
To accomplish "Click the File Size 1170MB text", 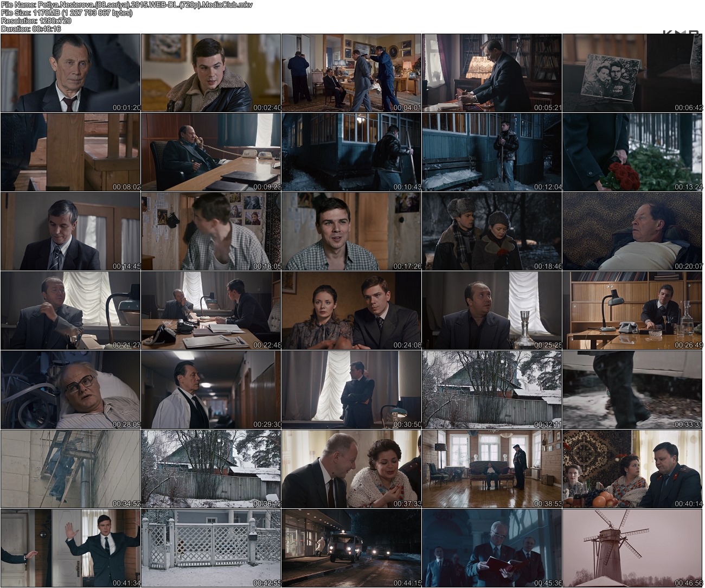I will click(x=66, y=12).
